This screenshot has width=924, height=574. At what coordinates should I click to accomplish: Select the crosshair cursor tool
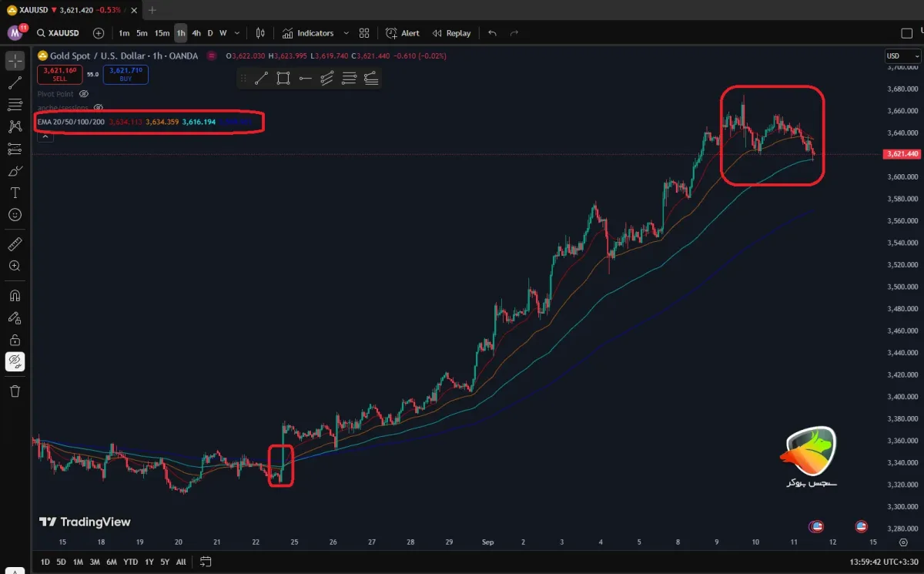(x=15, y=60)
